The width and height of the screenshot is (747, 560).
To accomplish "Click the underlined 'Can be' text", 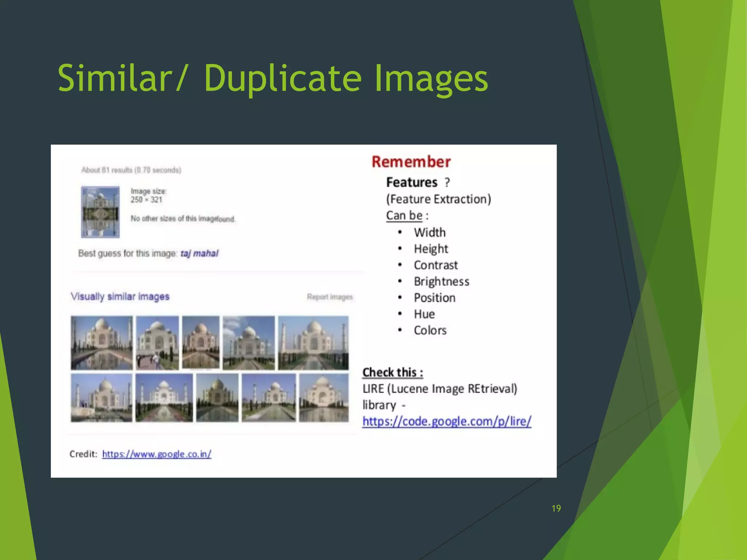I will [x=404, y=215].
